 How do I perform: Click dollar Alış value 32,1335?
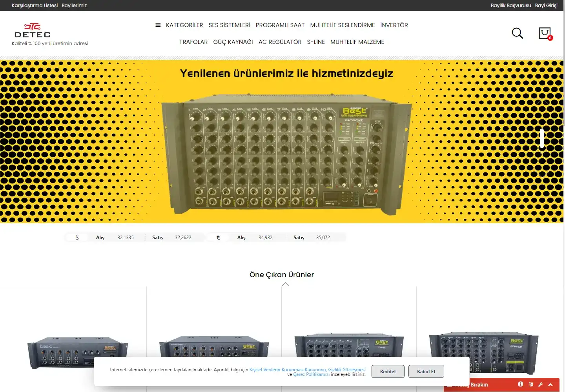tap(126, 238)
